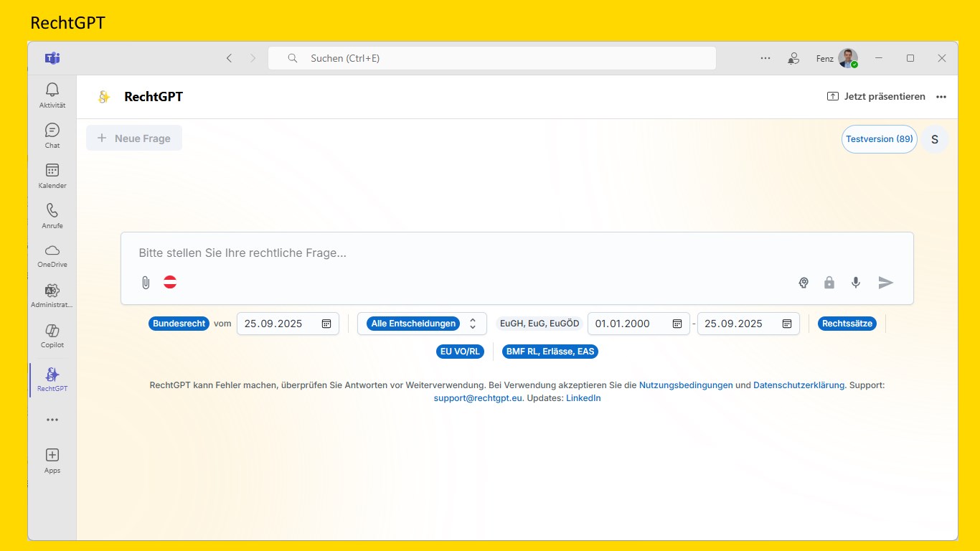Click the padlock icon in the question box
Image resolution: width=980 pixels, height=551 pixels.
point(829,283)
